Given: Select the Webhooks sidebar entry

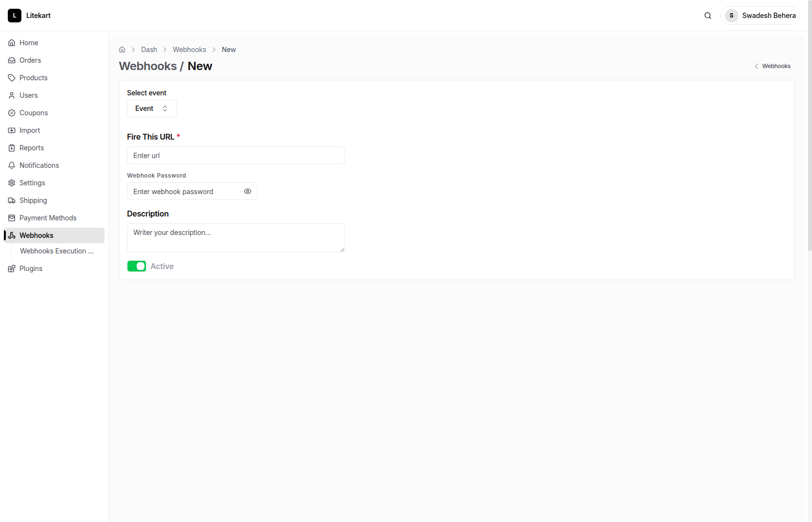Looking at the screenshot, I should point(54,235).
